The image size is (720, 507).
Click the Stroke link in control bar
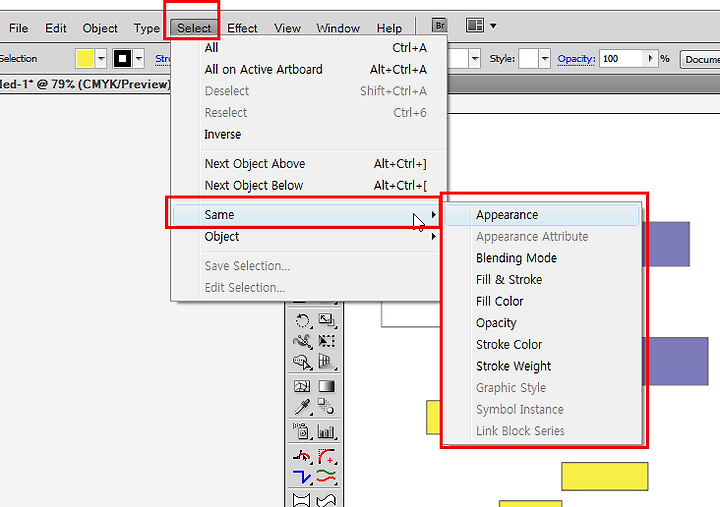(x=163, y=59)
